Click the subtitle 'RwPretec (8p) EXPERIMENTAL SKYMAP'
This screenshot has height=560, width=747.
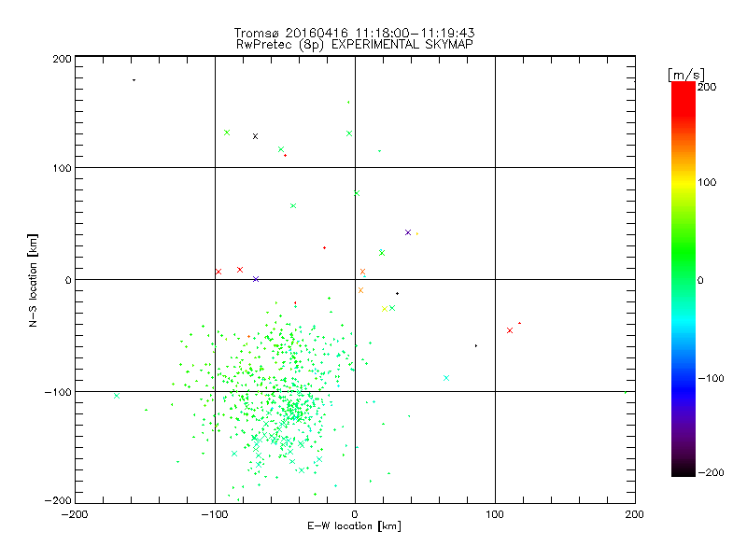[355, 44]
